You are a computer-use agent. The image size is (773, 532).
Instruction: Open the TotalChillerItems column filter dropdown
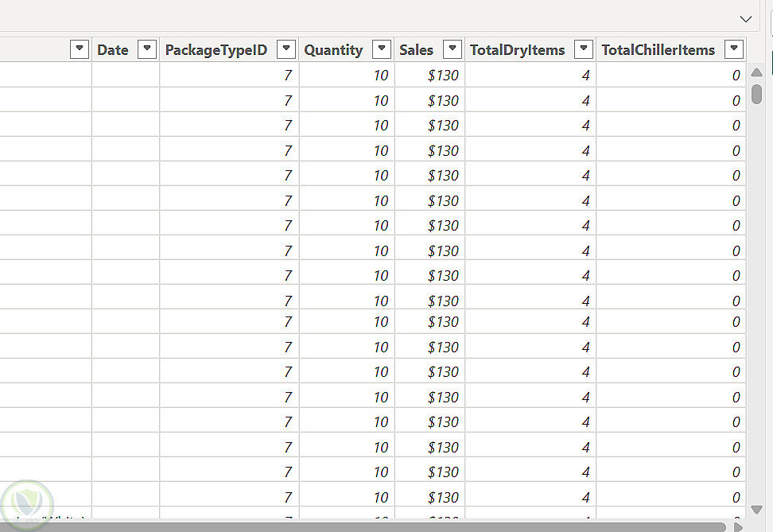734,49
